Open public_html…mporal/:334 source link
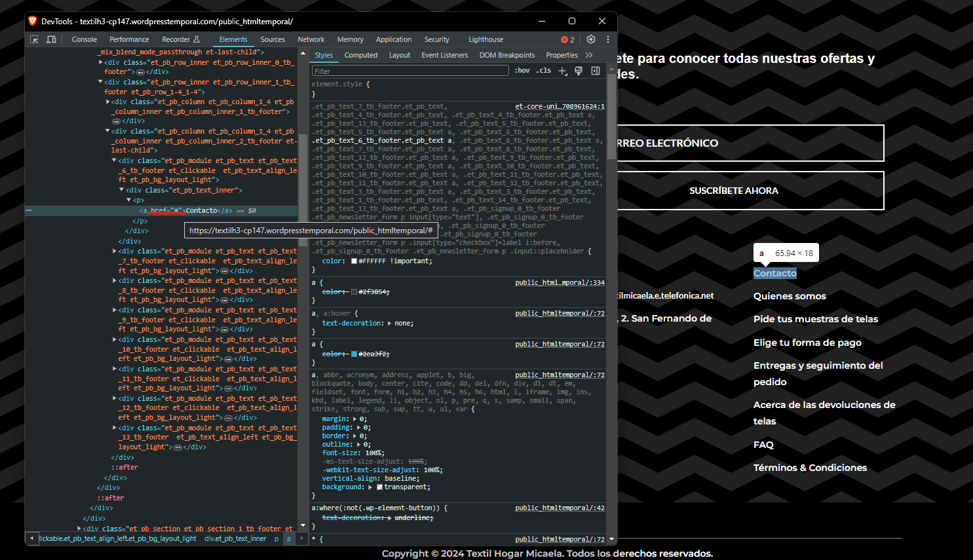The image size is (973, 560). (x=560, y=282)
